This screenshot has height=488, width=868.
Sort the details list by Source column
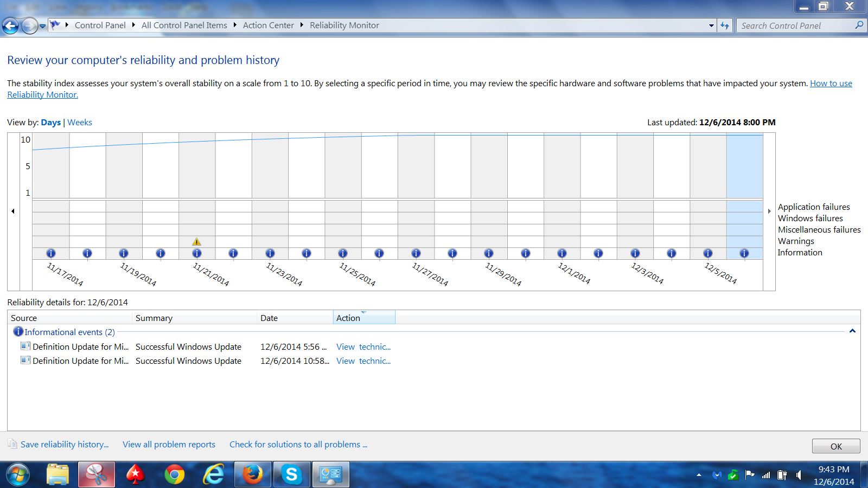point(70,318)
